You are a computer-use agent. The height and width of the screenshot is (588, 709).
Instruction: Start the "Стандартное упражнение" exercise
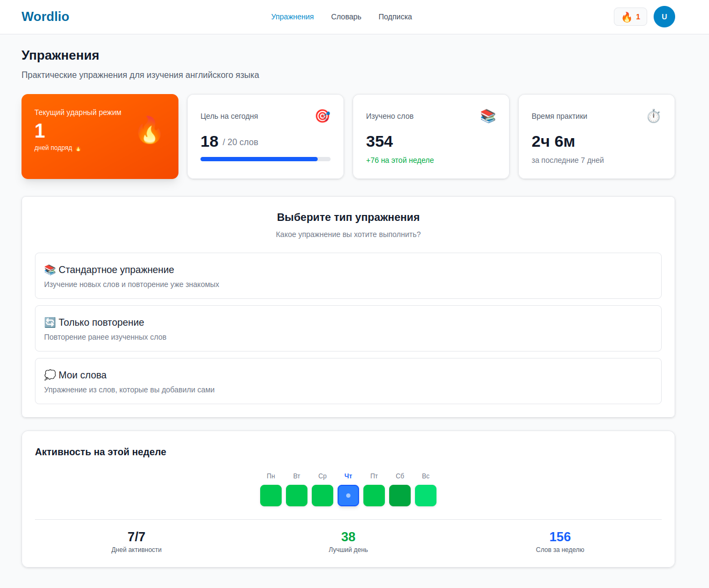(348, 276)
